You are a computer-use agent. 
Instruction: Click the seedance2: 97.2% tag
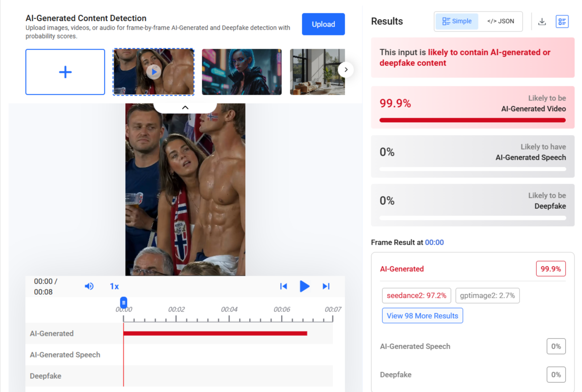click(x=416, y=296)
